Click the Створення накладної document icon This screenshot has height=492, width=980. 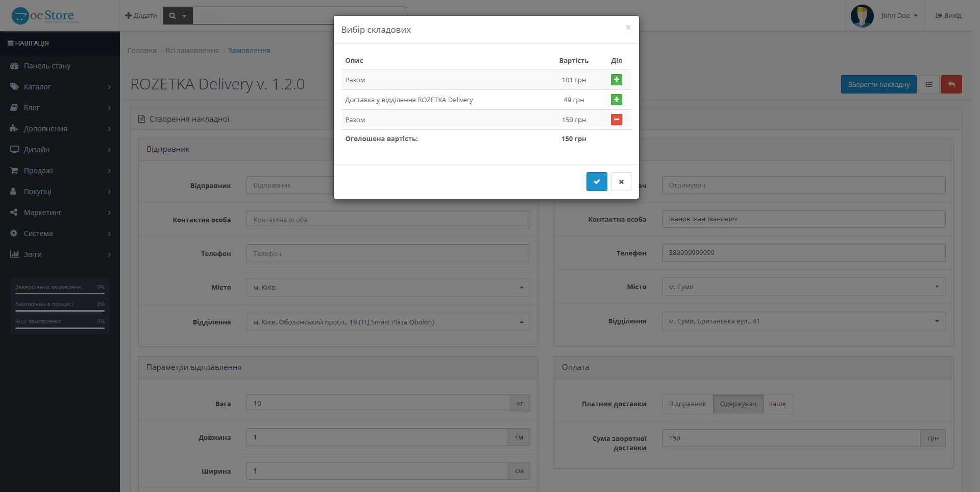(142, 119)
